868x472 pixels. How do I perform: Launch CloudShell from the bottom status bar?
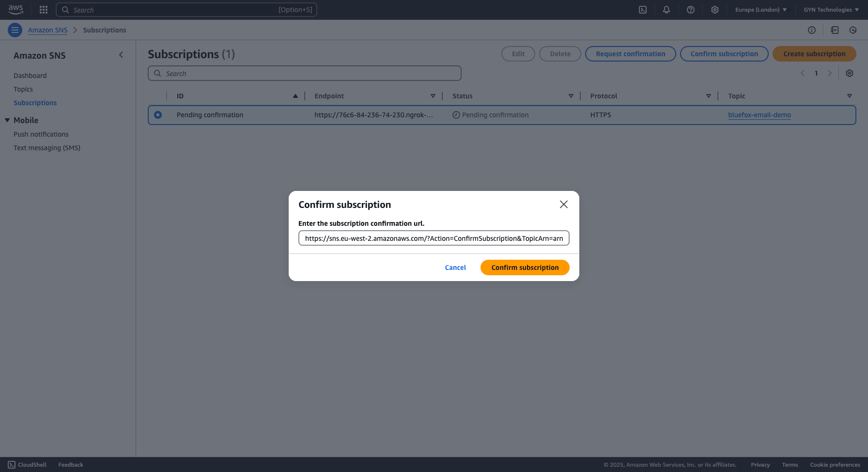(27, 464)
